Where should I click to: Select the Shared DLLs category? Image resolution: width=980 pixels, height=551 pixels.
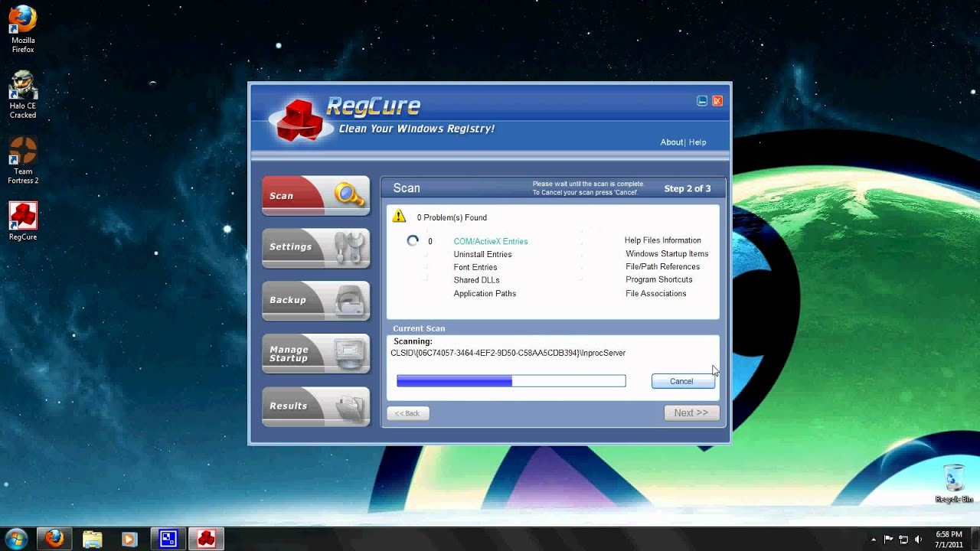click(476, 280)
